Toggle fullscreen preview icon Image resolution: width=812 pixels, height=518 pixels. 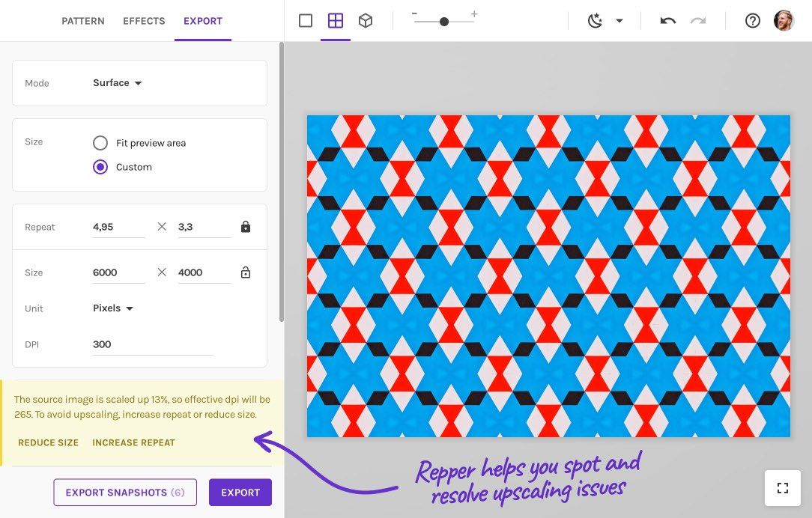tap(783, 488)
